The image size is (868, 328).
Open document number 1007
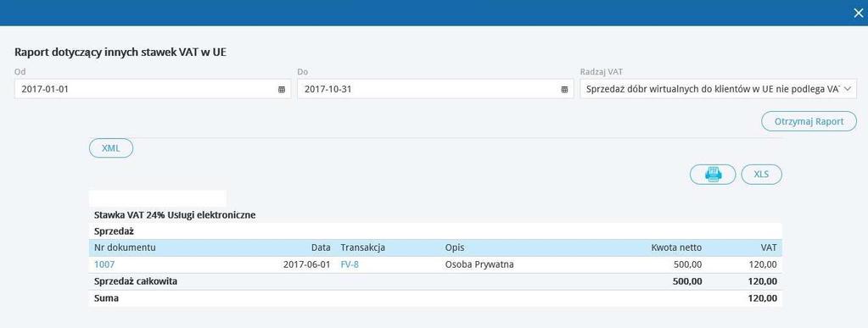pyautogui.click(x=104, y=264)
